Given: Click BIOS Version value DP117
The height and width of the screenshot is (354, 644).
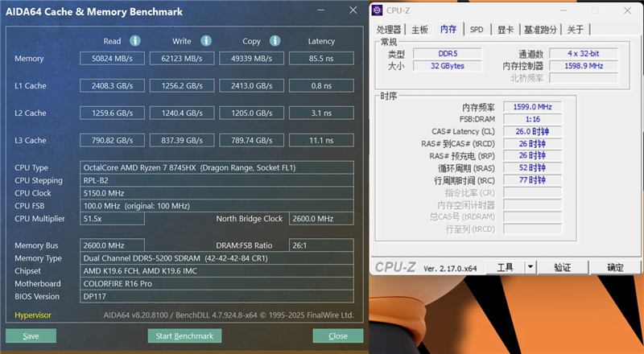Looking at the screenshot, I should tap(217, 296).
